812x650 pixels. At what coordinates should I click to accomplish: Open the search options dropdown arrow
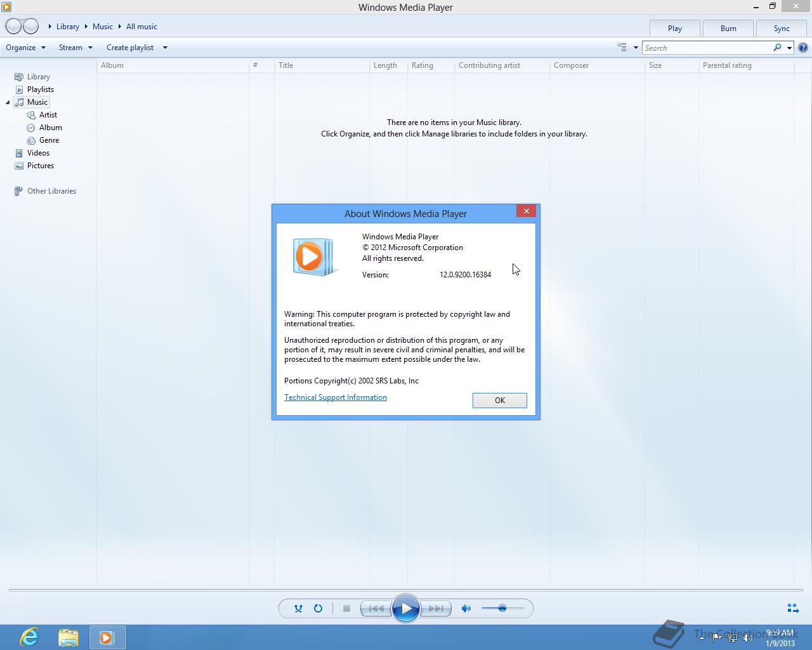tap(789, 48)
